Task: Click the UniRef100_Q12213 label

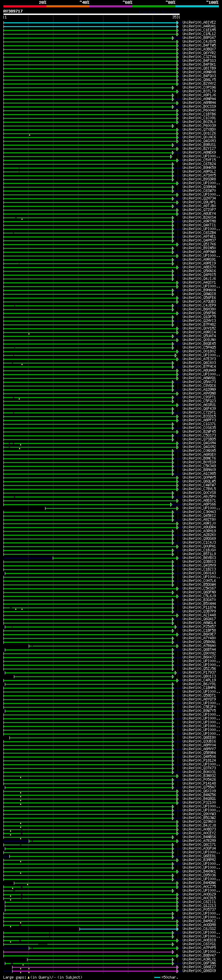Action: [199, 906]
